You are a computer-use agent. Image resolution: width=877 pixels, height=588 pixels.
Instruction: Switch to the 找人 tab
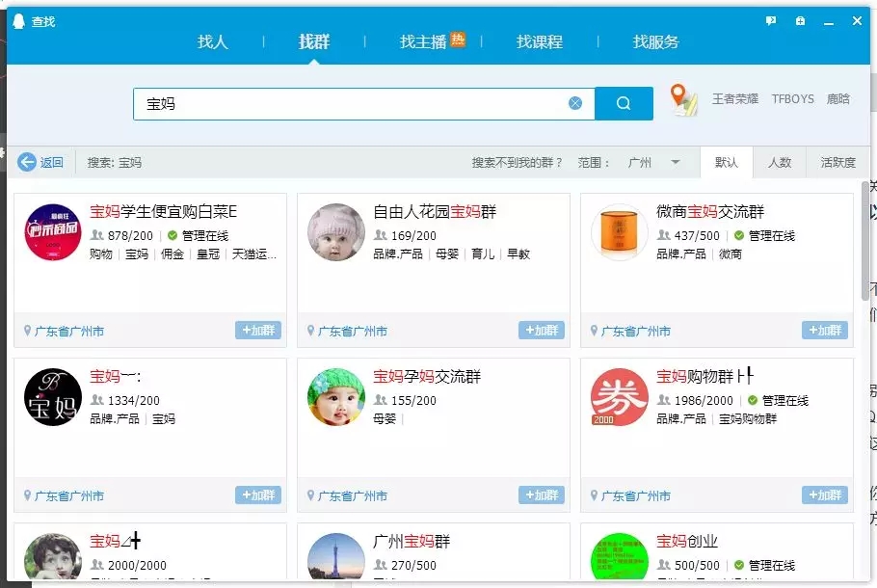tap(213, 41)
